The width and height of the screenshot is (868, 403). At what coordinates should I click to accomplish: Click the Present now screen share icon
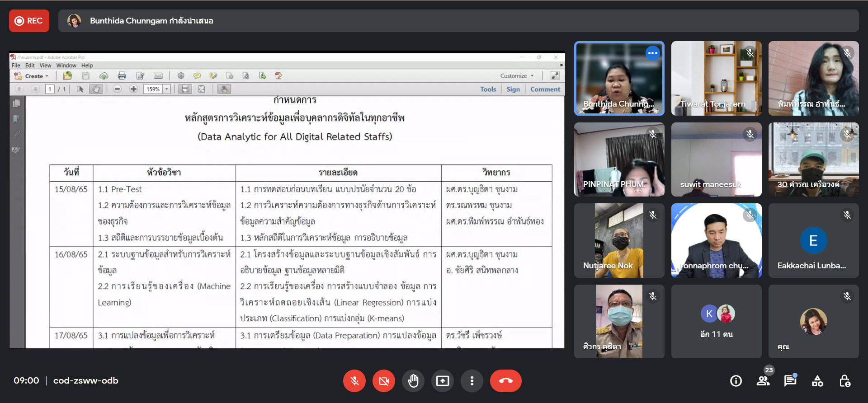click(x=443, y=381)
